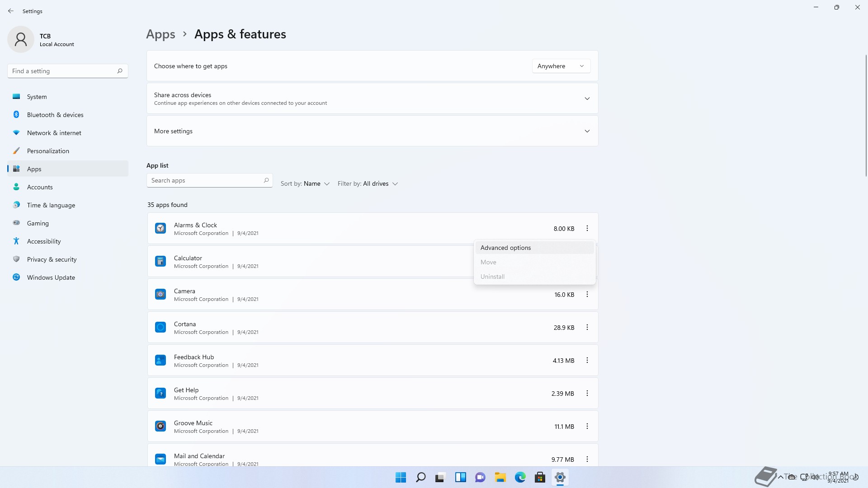Go back with the Settings back arrow
The height and width of the screenshot is (488, 868).
11,11
